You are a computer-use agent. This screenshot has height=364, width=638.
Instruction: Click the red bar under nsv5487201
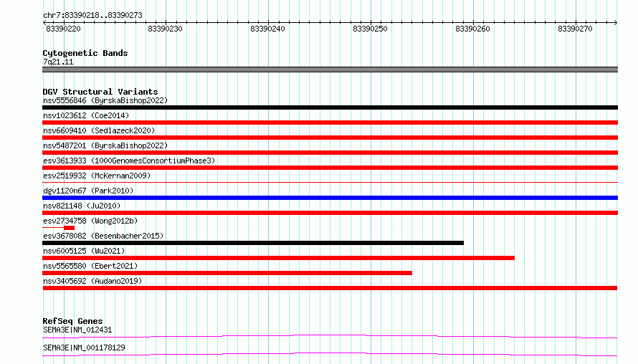(x=330, y=153)
